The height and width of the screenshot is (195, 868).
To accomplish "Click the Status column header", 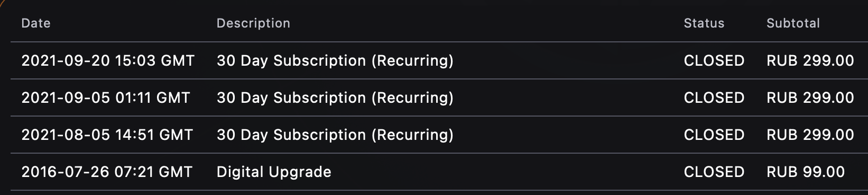I will (704, 23).
